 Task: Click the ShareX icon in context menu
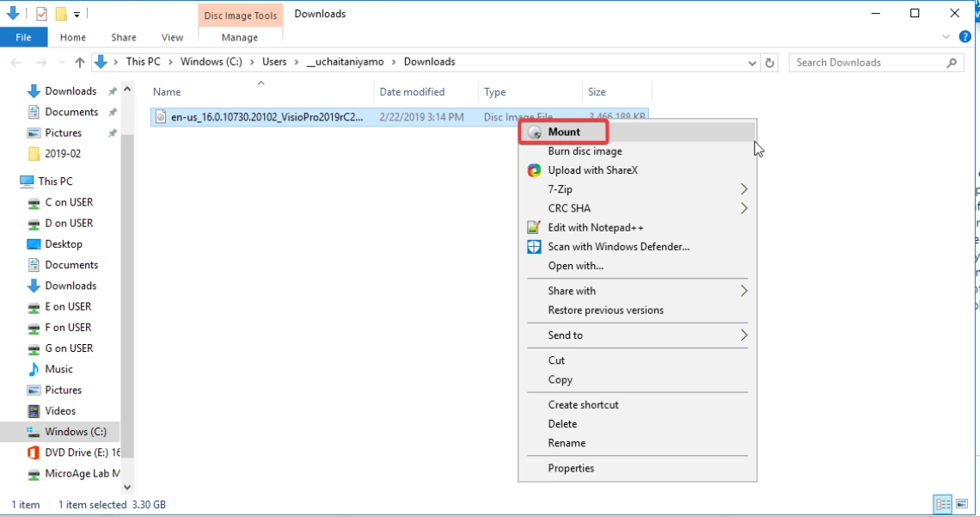pos(535,170)
